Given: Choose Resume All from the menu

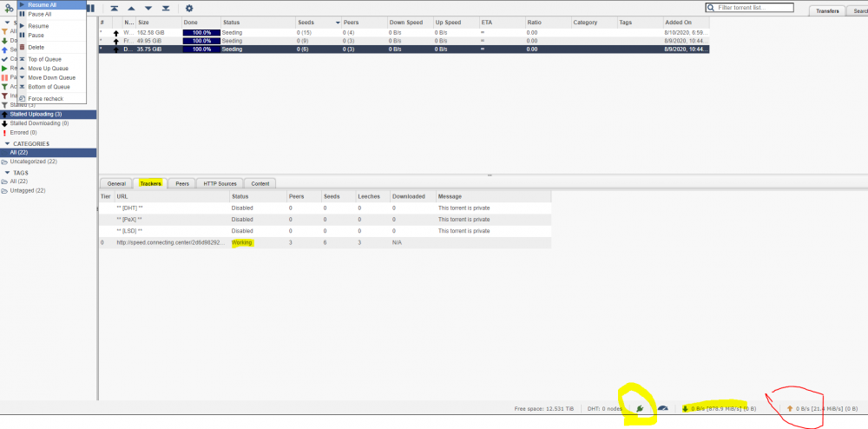Looking at the screenshot, I should [51, 4].
